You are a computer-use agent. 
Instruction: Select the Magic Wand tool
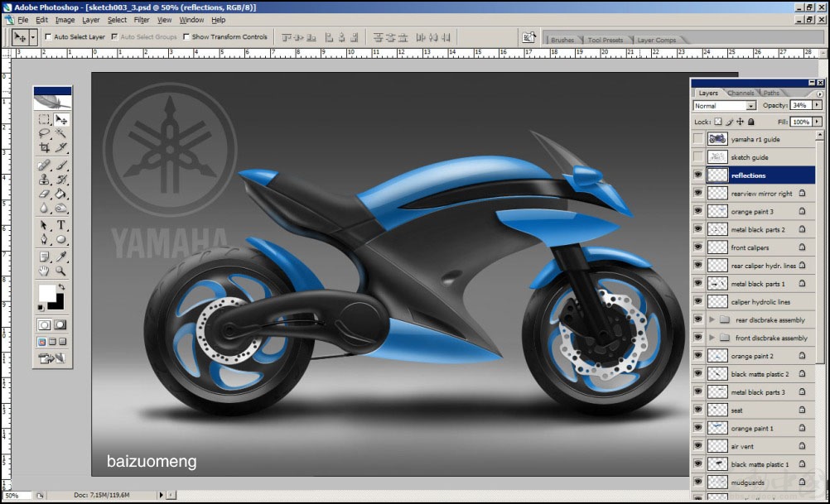click(60, 133)
